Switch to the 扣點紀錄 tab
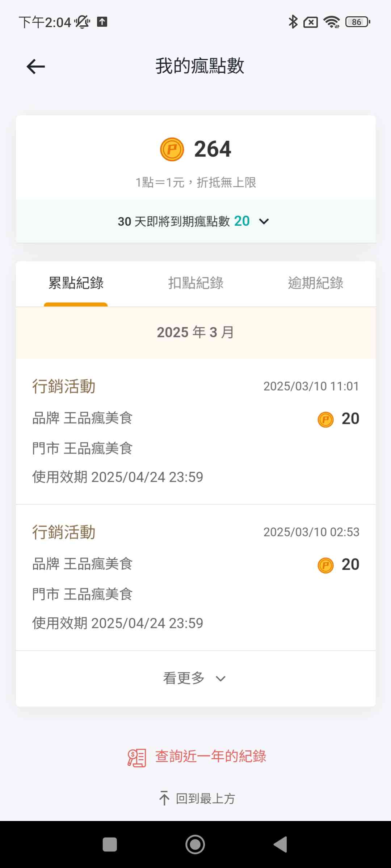The image size is (391, 868). (x=195, y=283)
